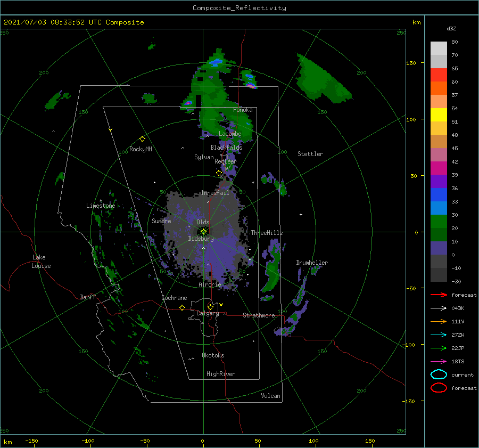Click the HighRiver city label

[x=221, y=374]
